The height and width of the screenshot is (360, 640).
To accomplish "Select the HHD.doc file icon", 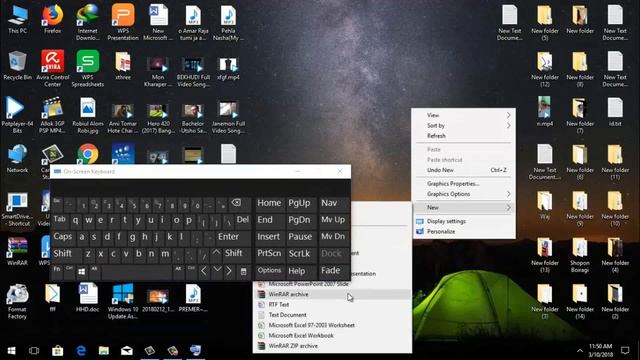I will [87, 298].
